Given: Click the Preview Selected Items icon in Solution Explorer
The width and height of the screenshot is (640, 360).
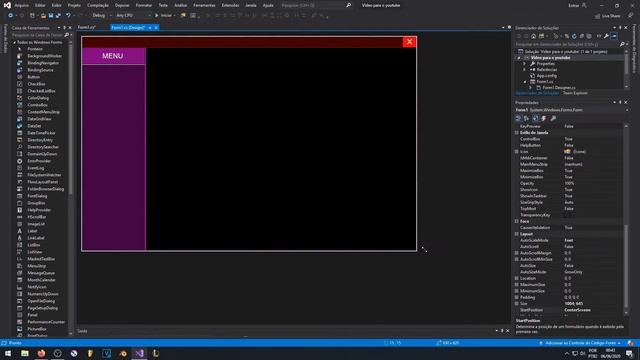Looking at the screenshot, I should point(614,36).
